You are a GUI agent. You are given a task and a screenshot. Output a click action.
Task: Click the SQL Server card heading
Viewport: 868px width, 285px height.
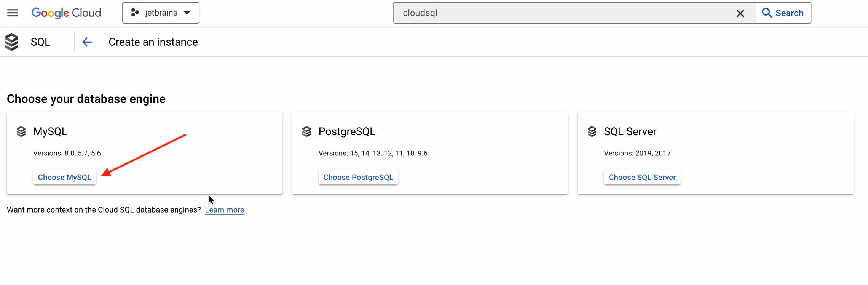tap(630, 131)
